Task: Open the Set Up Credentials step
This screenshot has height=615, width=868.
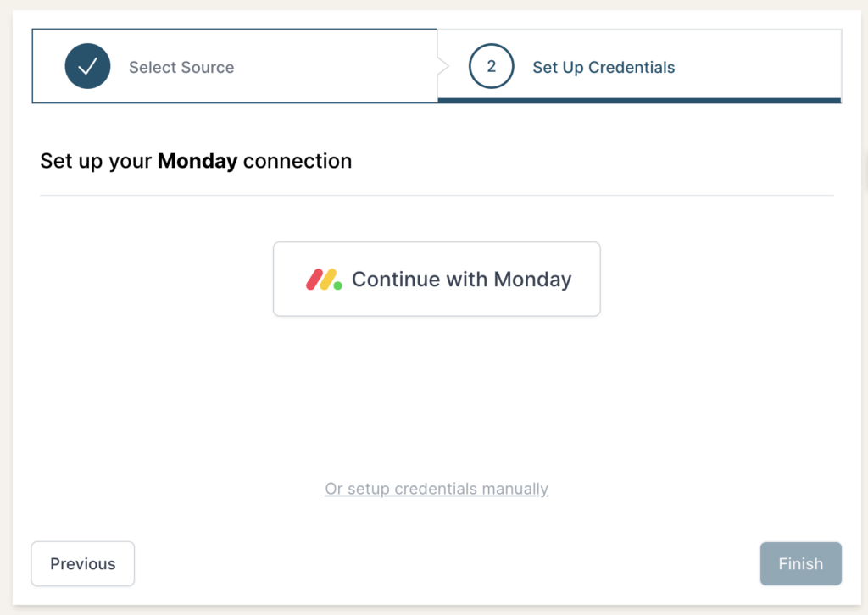Action: pyautogui.click(x=639, y=66)
